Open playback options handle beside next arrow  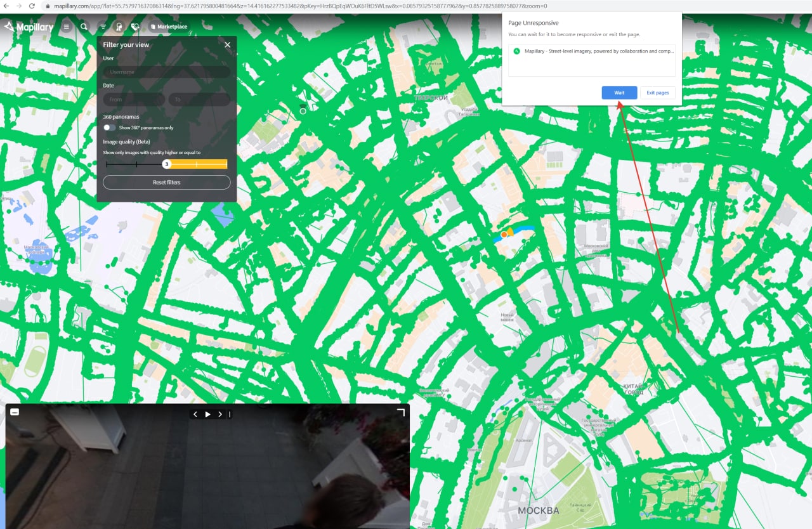[230, 414]
